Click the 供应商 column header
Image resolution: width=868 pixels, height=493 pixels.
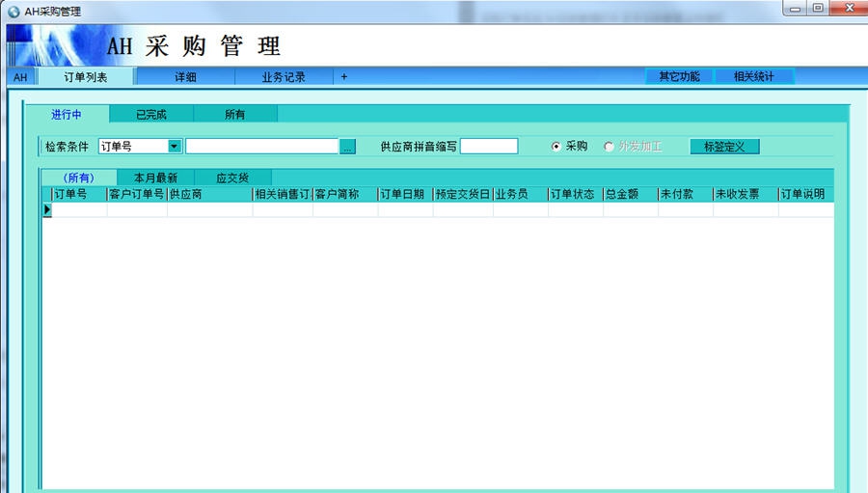click(x=210, y=195)
